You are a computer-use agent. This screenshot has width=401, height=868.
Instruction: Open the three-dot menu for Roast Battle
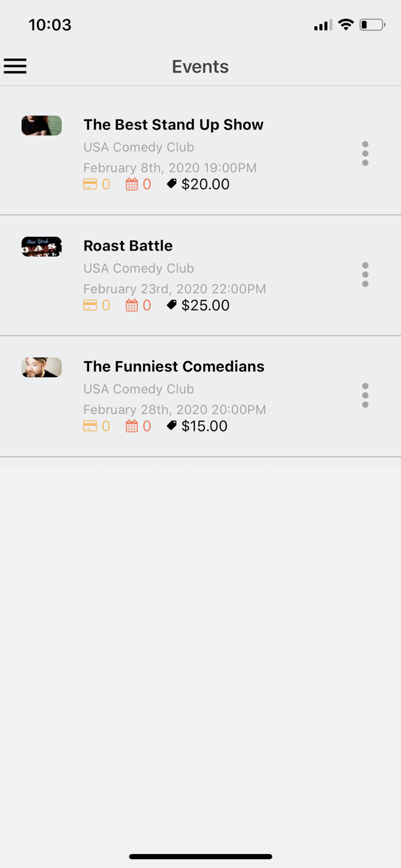[x=365, y=274]
